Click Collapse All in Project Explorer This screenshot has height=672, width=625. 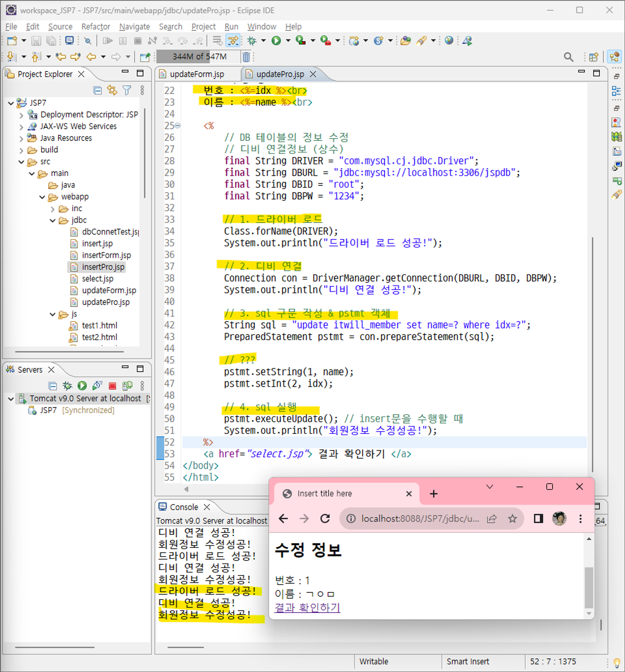click(97, 90)
